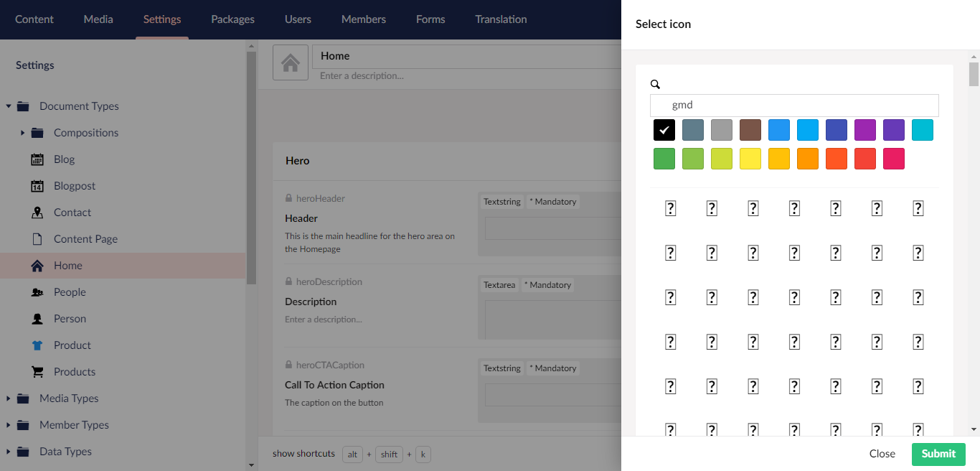Open the Packages tab
Viewport: 980px width, 471px height.
(232, 19)
